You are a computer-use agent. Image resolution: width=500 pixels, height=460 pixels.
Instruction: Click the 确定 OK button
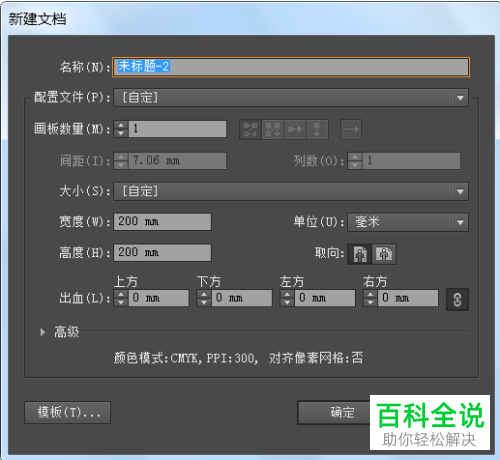[x=334, y=413]
